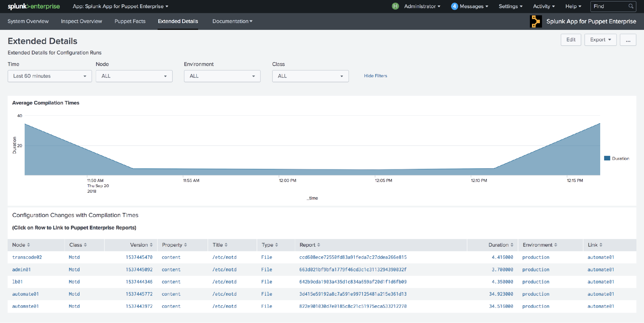Click duration value 3.700000

pyautogui.click(x=502, y=270)
